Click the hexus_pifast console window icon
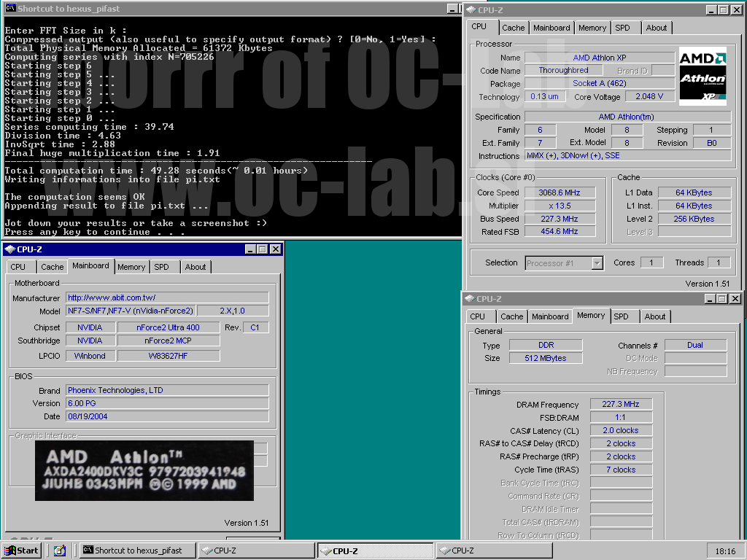Viewport: 747px width, 560px height. point(10,9)
